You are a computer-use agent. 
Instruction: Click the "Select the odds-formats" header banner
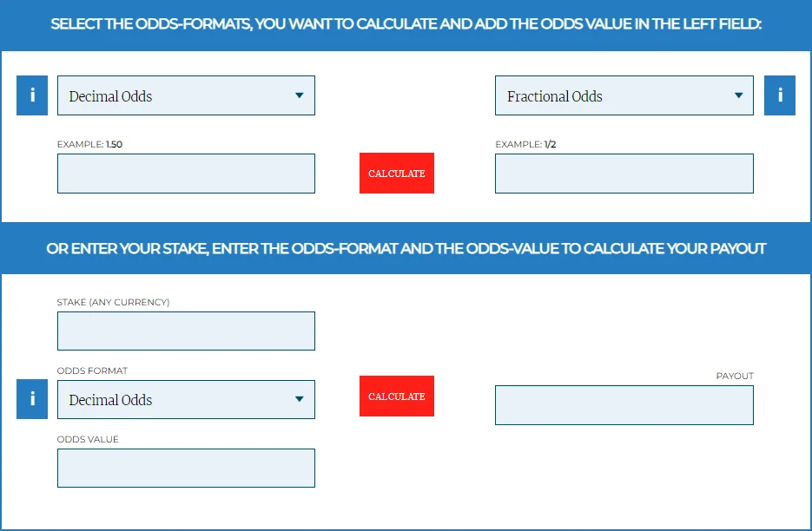406,24
